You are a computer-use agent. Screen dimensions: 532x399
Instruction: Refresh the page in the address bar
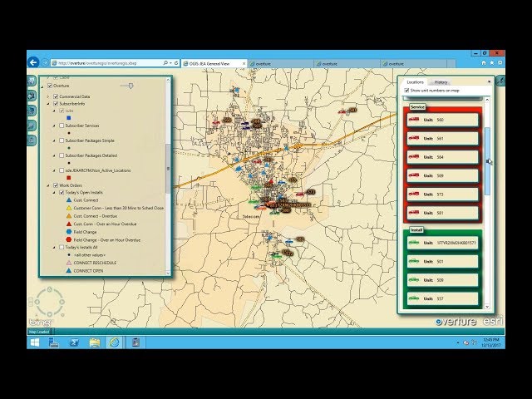tap(176, 63)
